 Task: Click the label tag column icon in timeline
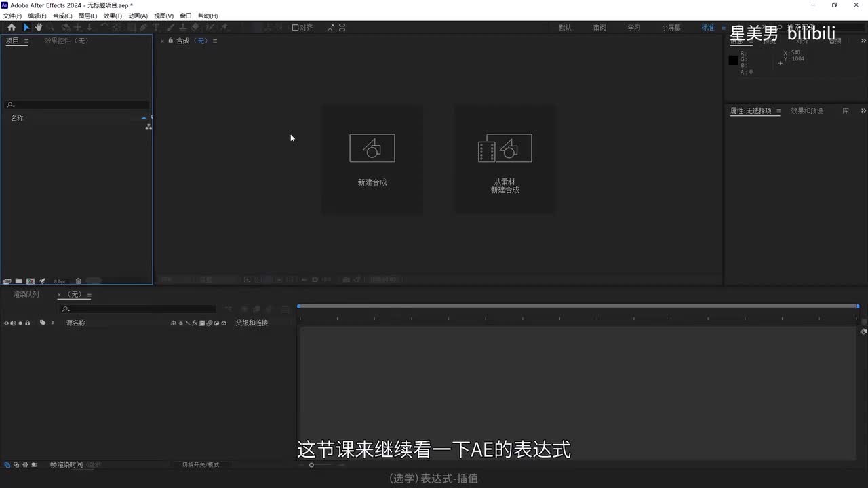click(43, 323)
